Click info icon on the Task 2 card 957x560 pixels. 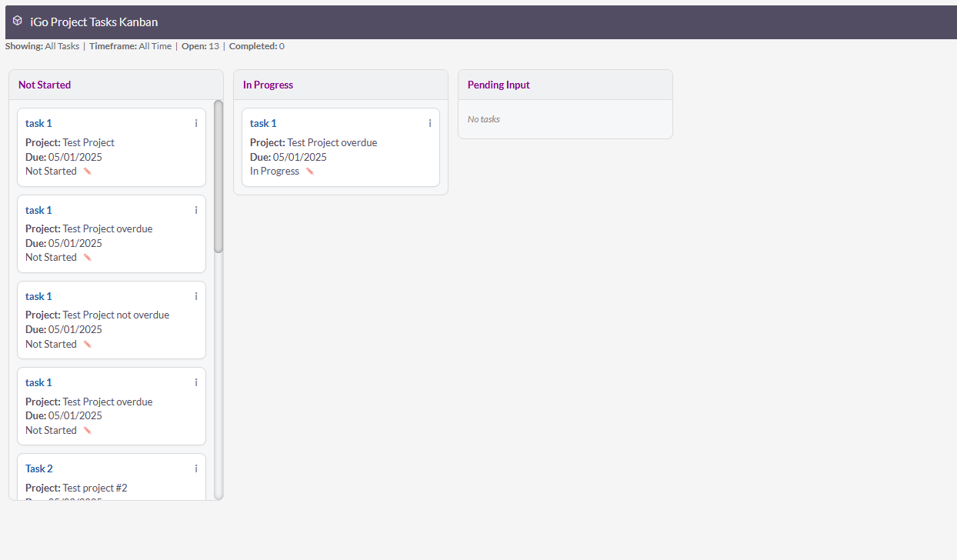[x=195, y=468]
